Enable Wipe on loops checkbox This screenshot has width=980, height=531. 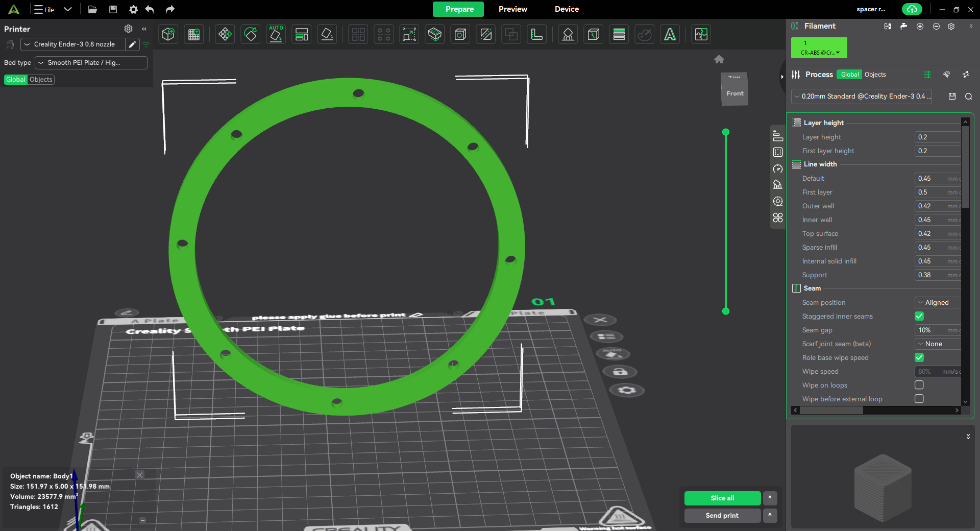(x=919, y=385)
